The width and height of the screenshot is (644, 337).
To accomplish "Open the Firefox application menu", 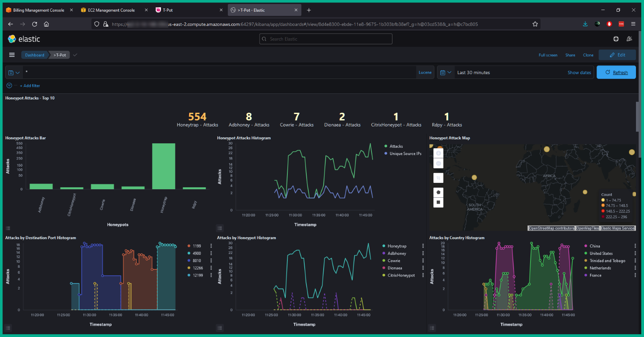I will 633,24.
